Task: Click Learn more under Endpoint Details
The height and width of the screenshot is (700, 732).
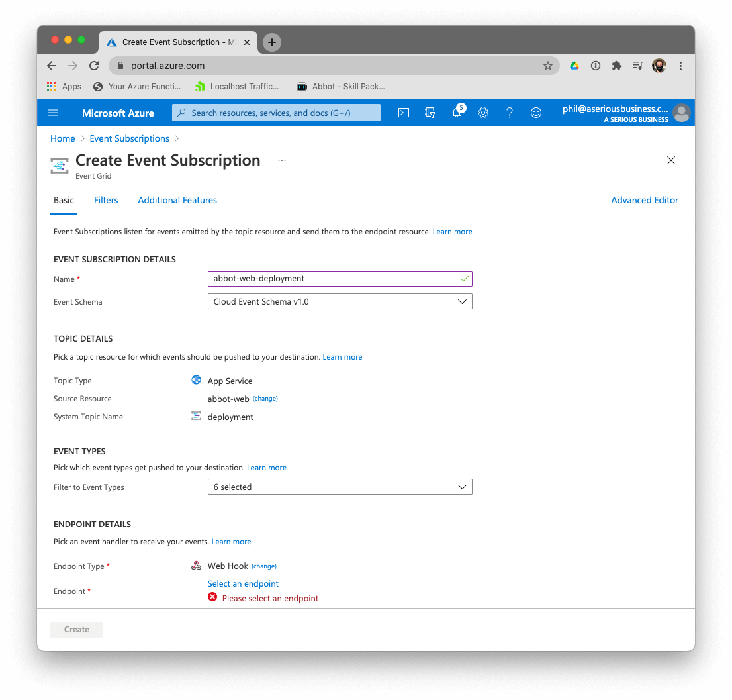Action: pos(231,542)
